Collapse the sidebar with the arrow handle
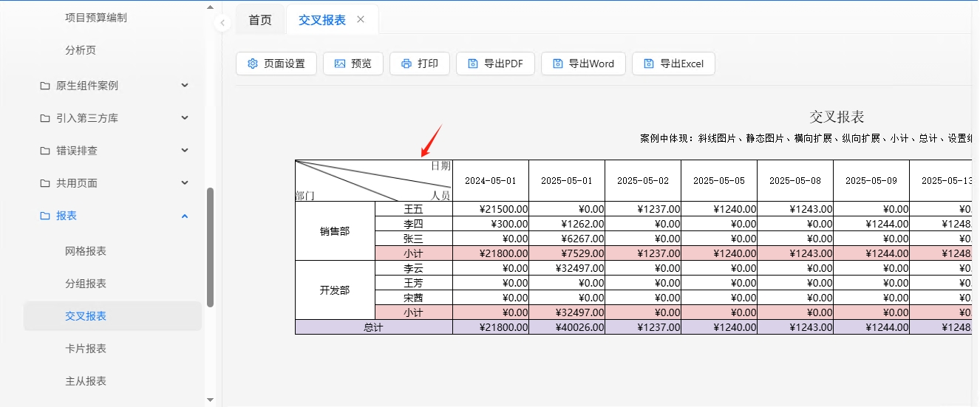 point(223,23)
